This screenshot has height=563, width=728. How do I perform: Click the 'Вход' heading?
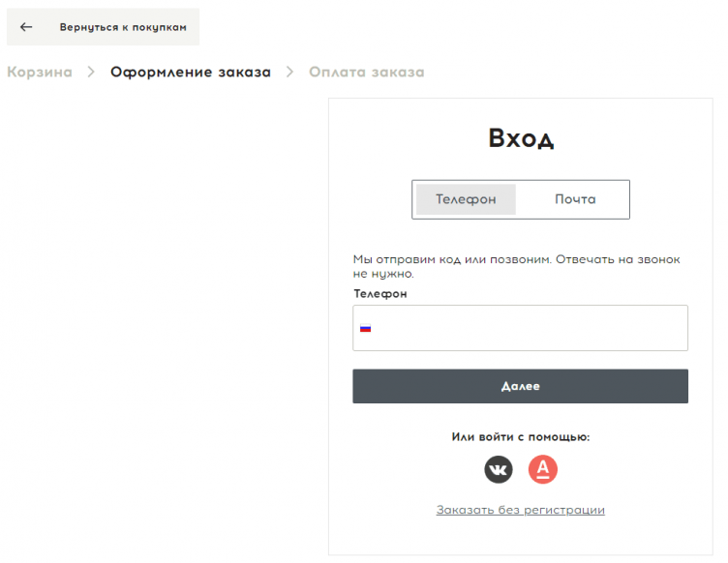coord(521,139)
